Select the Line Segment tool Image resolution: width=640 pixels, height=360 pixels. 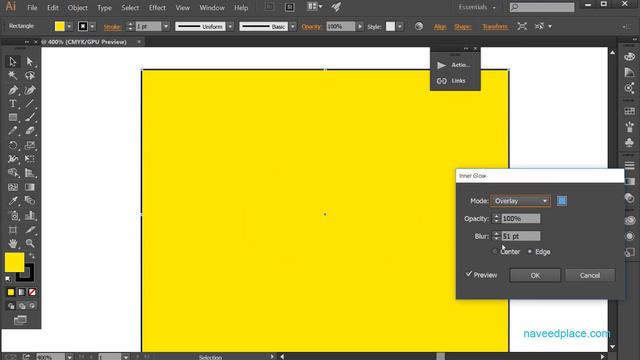(29, 104)
